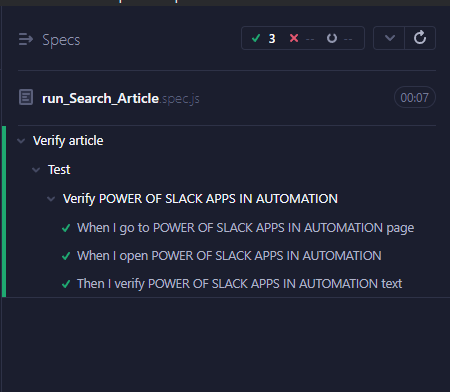The width and height of the screenshot is (450, 392).
Task: Click checkmark beside When I go to test
Action: tap(66, 228)
